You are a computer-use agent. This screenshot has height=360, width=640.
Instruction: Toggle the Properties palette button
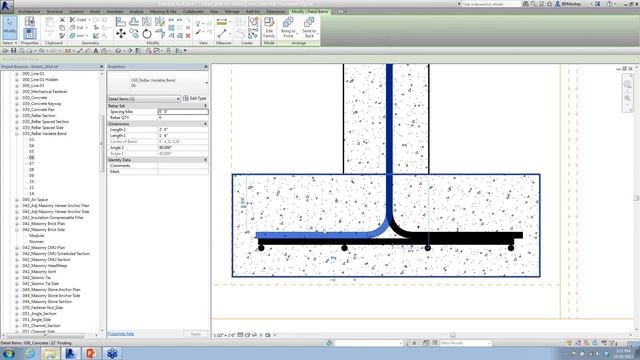point(29,34)
